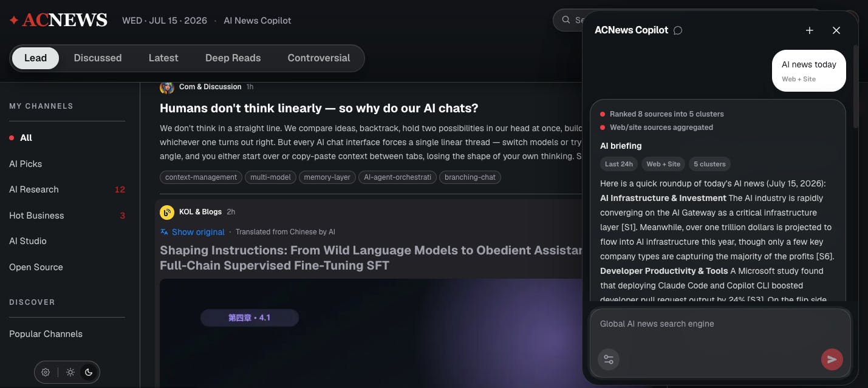Show original Chinese text link
The width and height of the screenshot is (868, 388).
(198, 232)
